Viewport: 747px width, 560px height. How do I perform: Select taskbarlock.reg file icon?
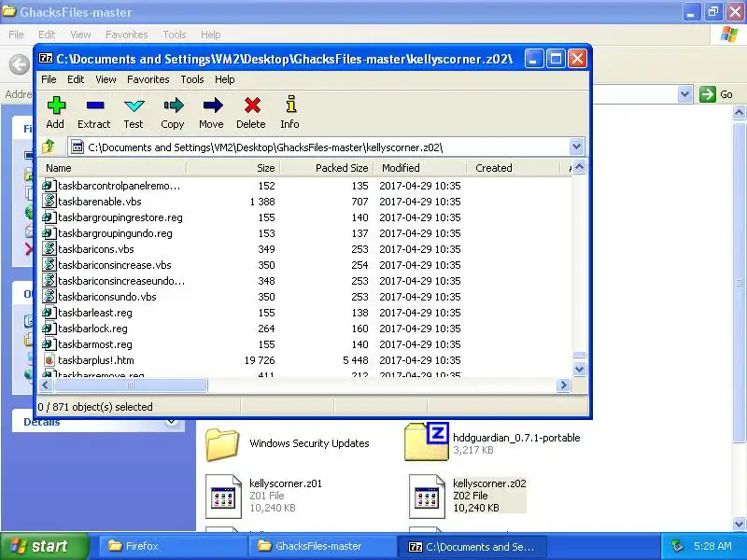click(x=49, y=329)
